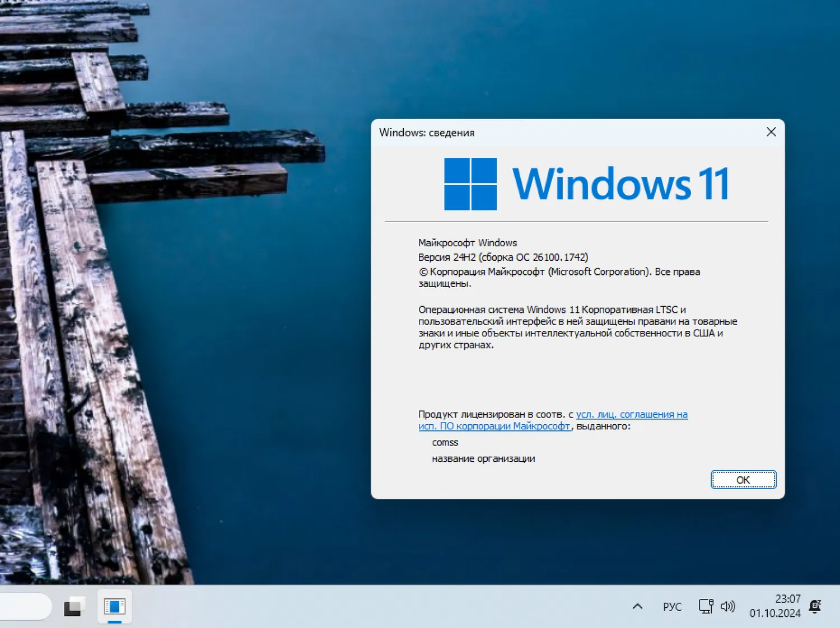The image size is (840, 628).
Task: Open the notifications bell icon
Action: point(815,606)
